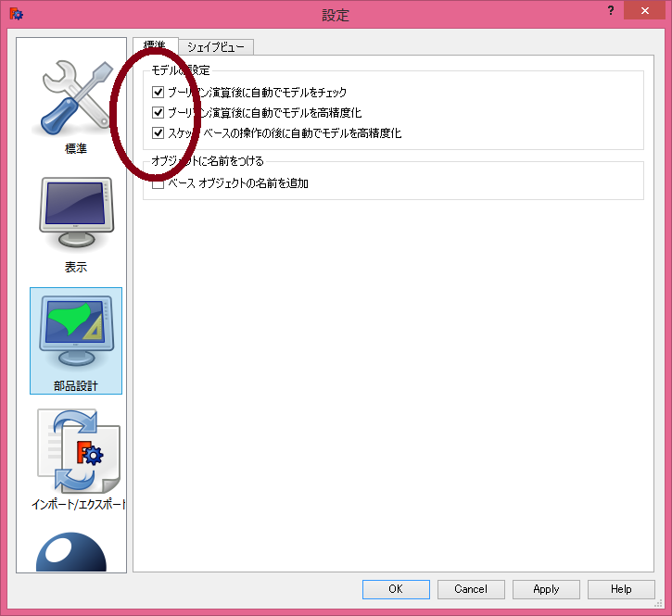Click the 部品設計 label in sidebar
The height and width of the screenshot is (616, 672).
point(75,385)
